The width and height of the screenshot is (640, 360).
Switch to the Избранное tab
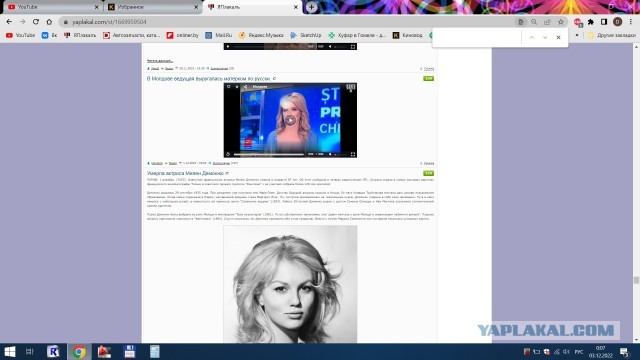(152, 7)
